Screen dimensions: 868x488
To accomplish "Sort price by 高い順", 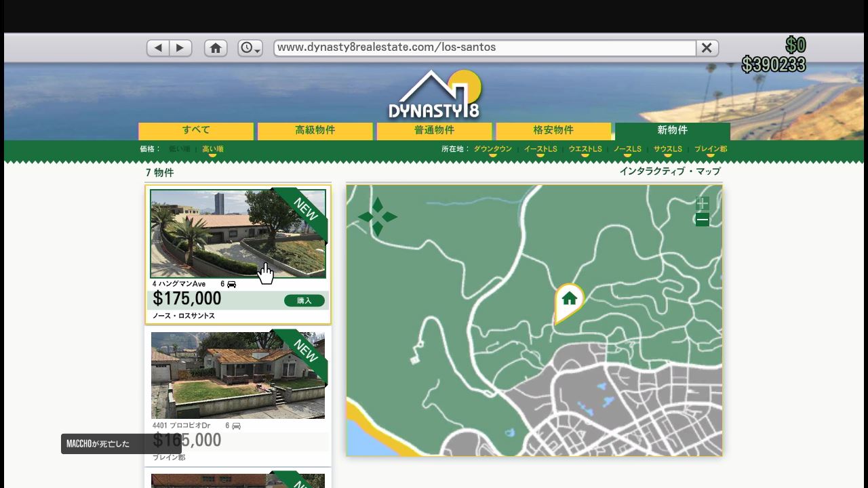I will (213, 149).
